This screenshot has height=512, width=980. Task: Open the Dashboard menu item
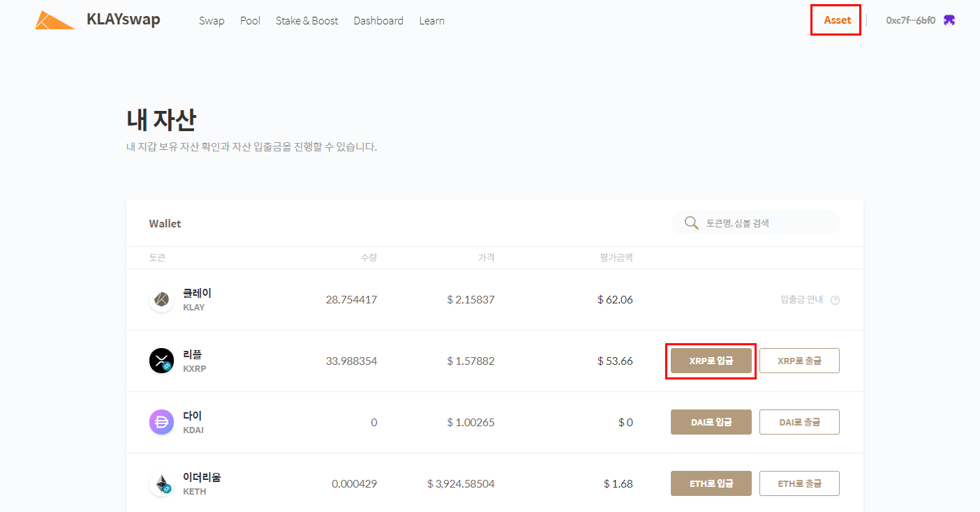click(378, 21)
